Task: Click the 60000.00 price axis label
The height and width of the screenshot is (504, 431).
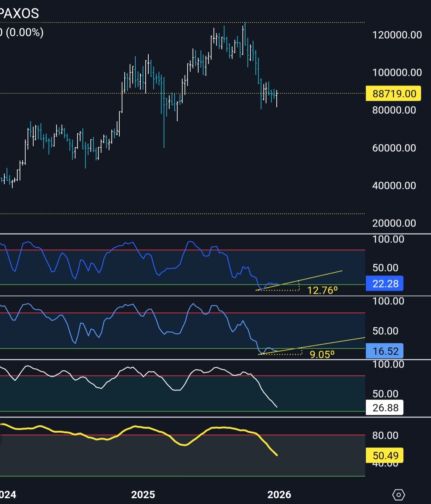Action: (394, 148)
